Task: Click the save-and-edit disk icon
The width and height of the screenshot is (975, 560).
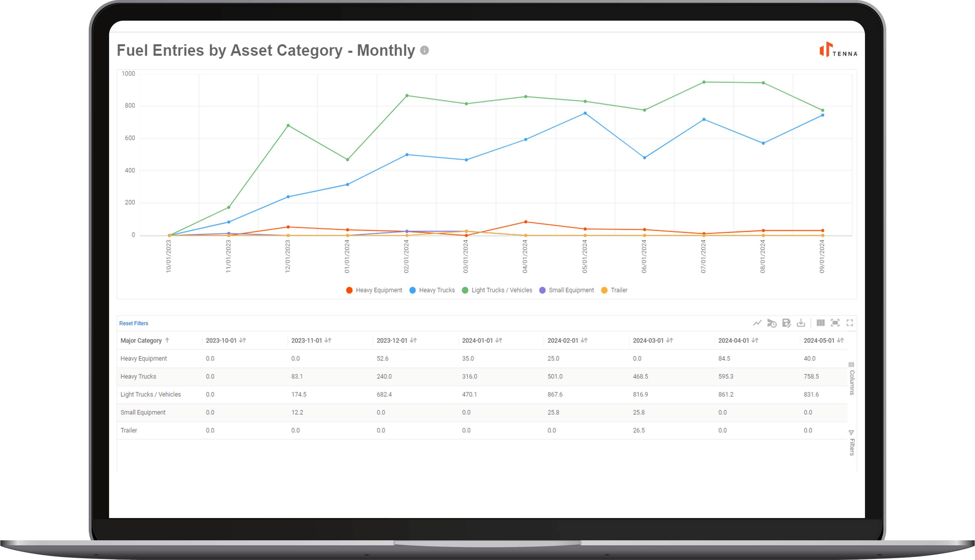Action: [x=786, y=323]
